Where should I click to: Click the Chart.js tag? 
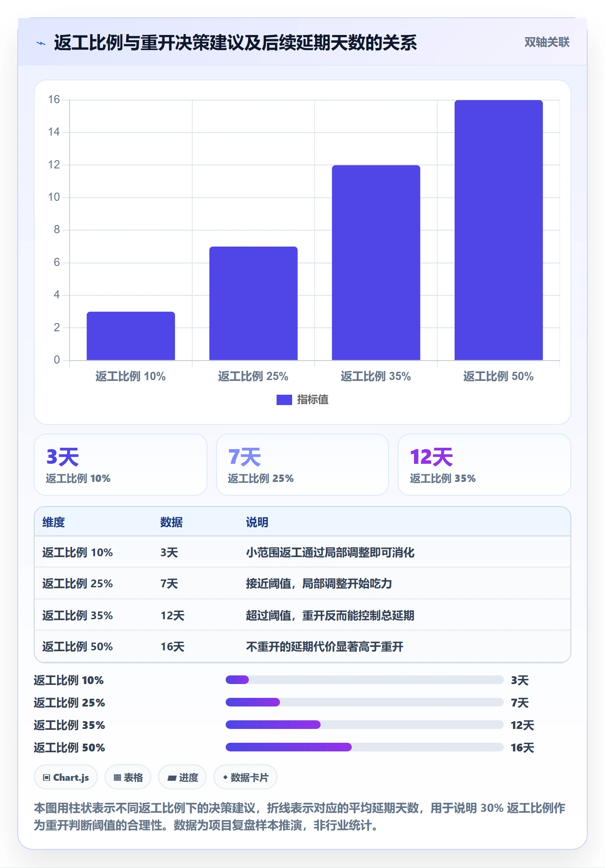click(x=66, y=777)
